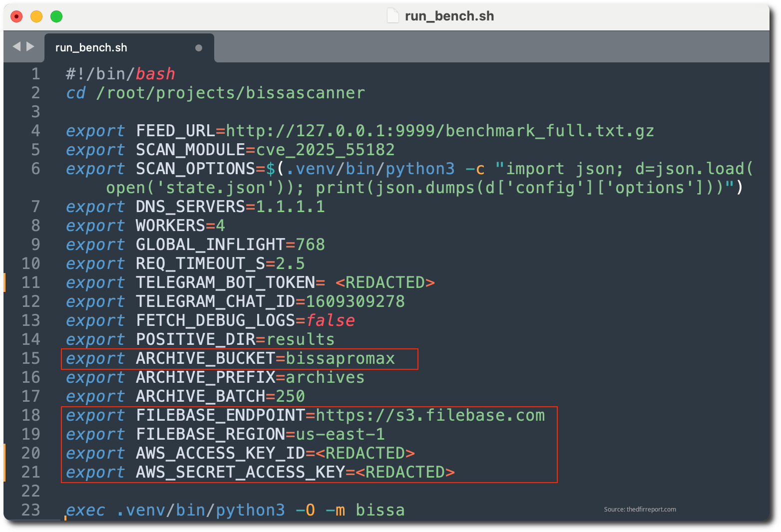Screen dimensions: 781x532
Task: Click line number 23 in the gutter
Action: (30, 510)
